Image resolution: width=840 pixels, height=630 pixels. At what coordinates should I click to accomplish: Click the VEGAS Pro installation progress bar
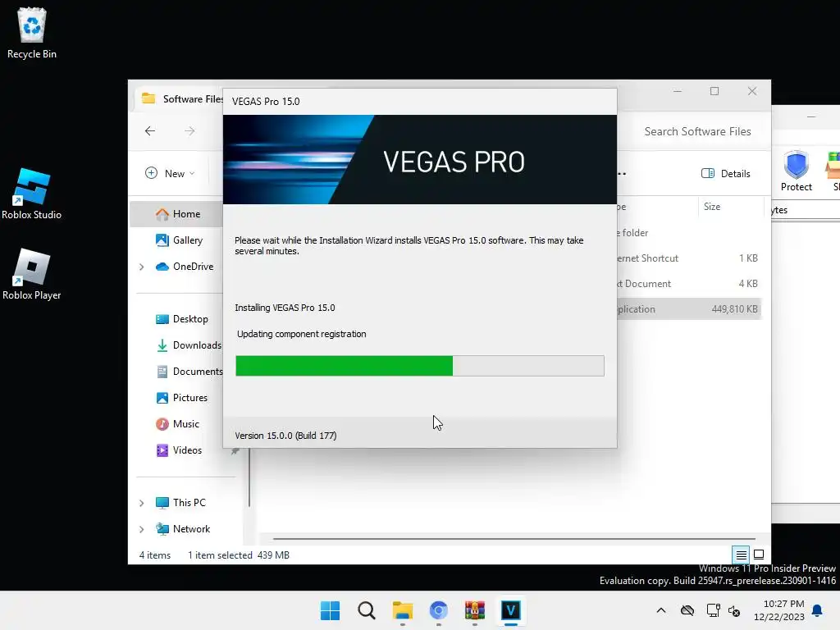pos(419,366)
